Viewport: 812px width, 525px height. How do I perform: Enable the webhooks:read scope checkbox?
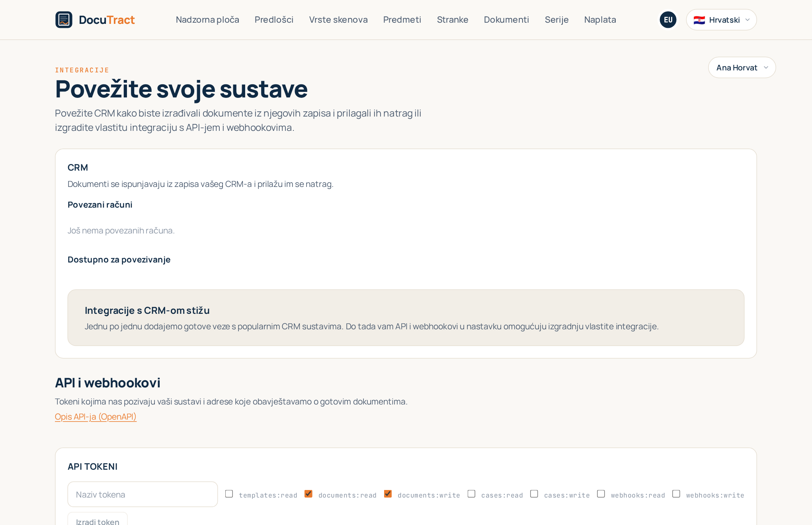click(x=601, y=494)
